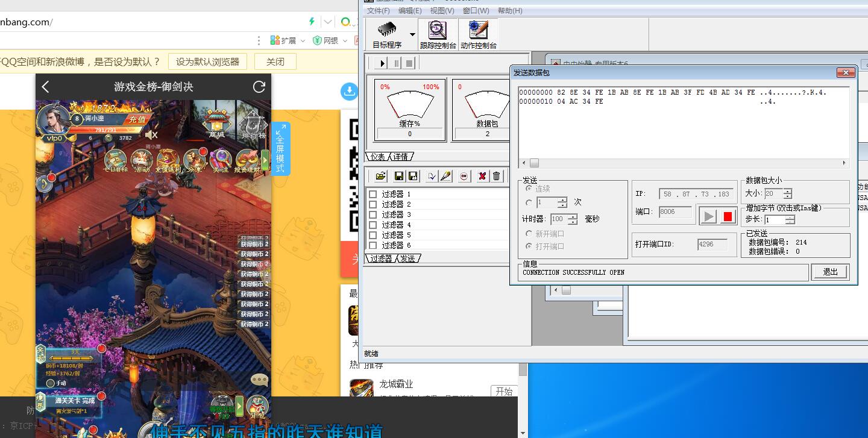The height and width of the screenshot is (438, 868).
Task: Click the blue download circle icon
Action: (x=350, y=91)
